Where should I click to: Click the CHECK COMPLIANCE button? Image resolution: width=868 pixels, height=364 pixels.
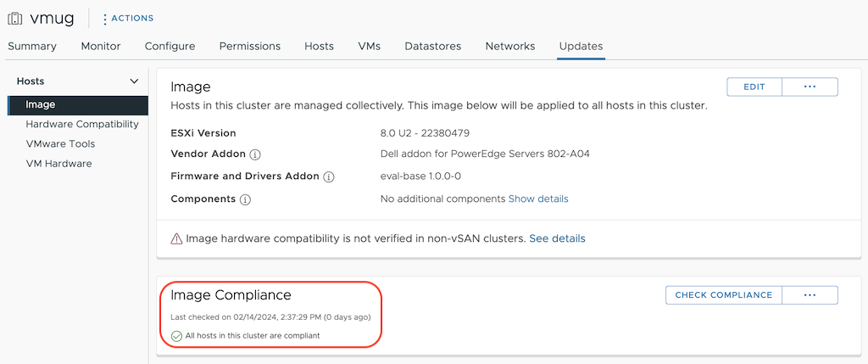tap(724, 295)
